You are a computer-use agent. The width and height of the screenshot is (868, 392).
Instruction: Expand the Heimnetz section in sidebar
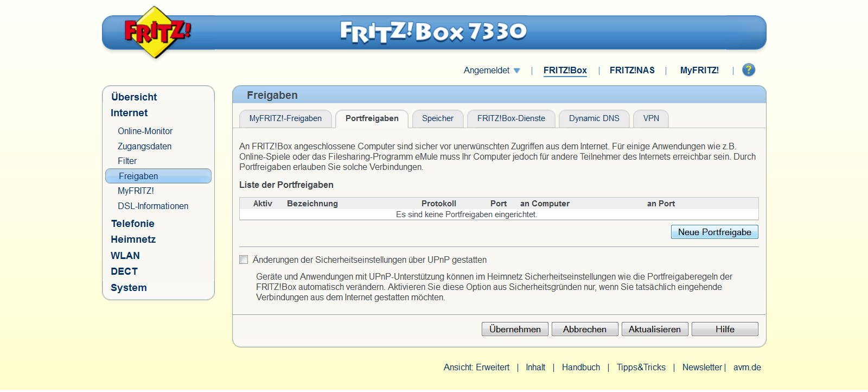coord(133,239)
